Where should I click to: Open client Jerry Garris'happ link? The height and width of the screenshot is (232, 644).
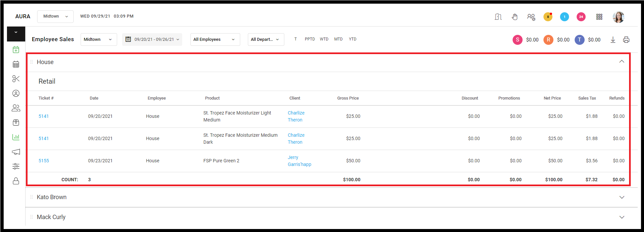299,161
